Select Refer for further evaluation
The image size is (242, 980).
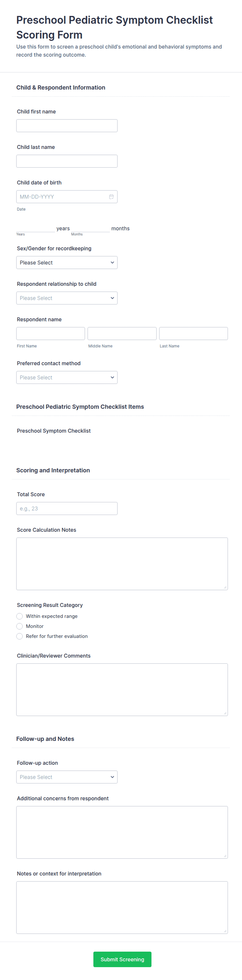click(20, 636)
